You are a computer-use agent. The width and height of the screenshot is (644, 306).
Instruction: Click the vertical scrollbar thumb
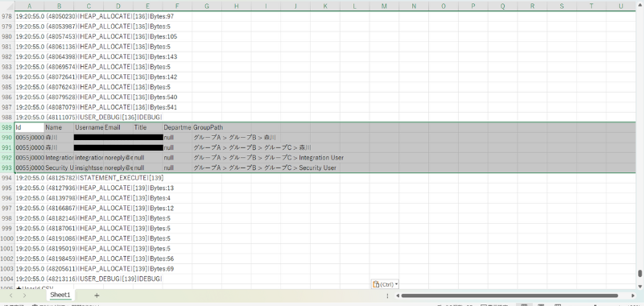tap(640, 274)
